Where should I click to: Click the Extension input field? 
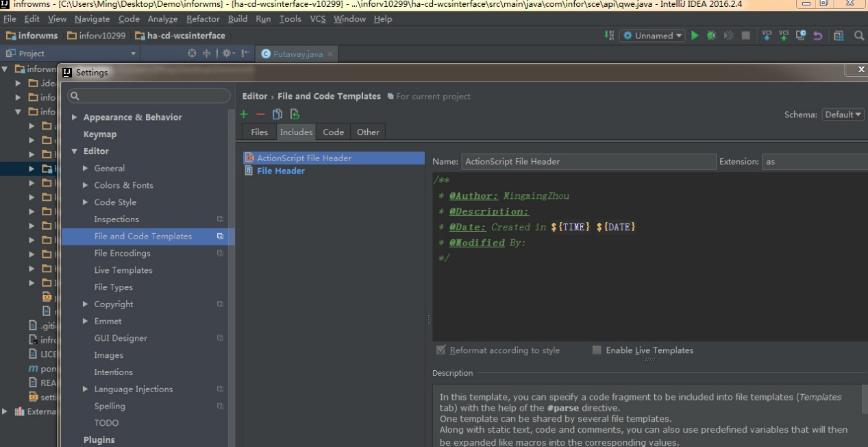815,162
